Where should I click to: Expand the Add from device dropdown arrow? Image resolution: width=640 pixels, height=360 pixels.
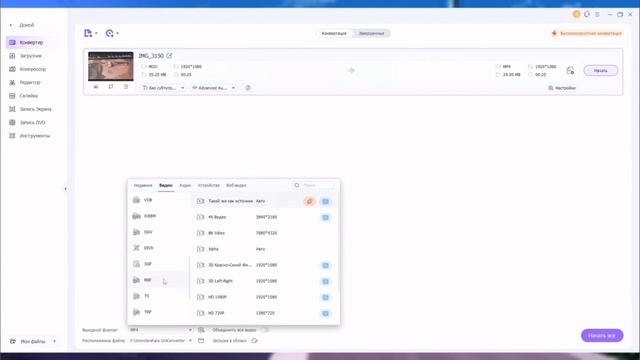pos(118,33)
